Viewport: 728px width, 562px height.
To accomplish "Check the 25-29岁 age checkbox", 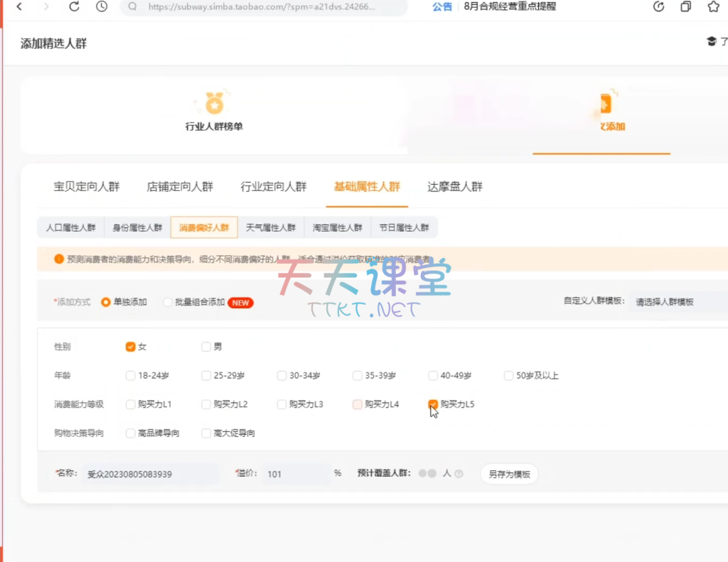I will (x=206, y=375).
